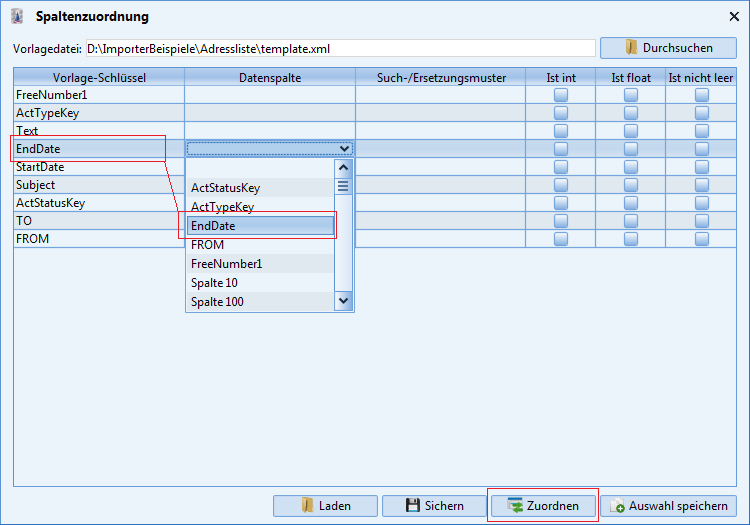Click the folder icon on Durchsuchen button

click(631, 48)
